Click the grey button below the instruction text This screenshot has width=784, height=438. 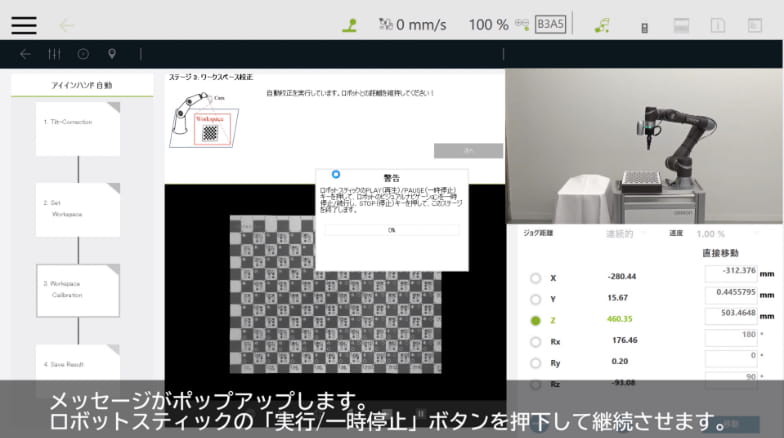click(x=468, y=150)
